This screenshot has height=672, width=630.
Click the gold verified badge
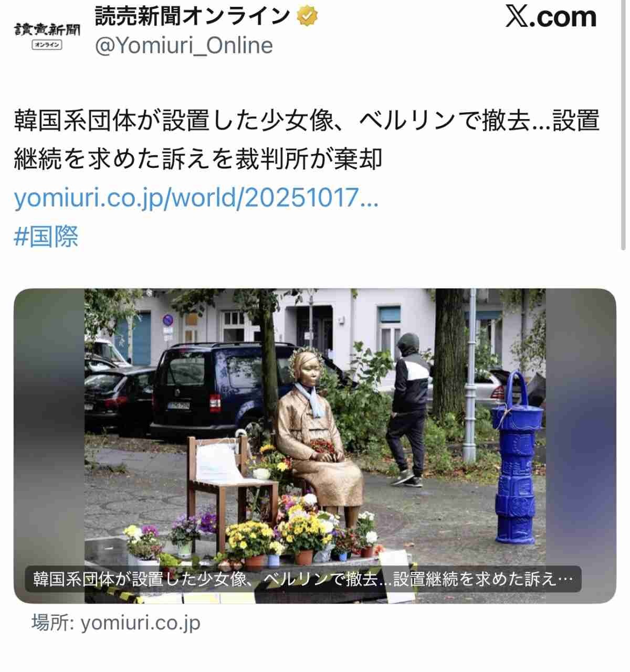[x=307, y=17]
